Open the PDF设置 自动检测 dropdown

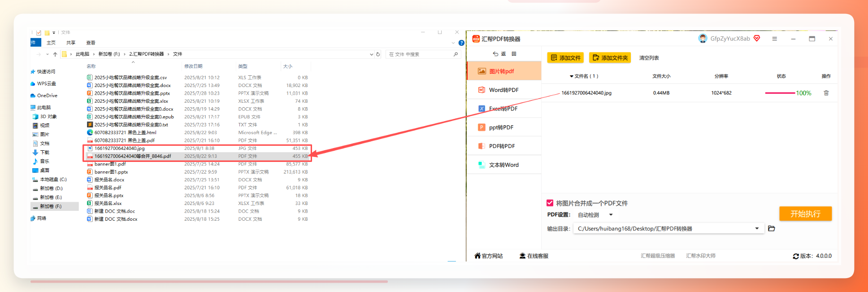click(595, 215)
